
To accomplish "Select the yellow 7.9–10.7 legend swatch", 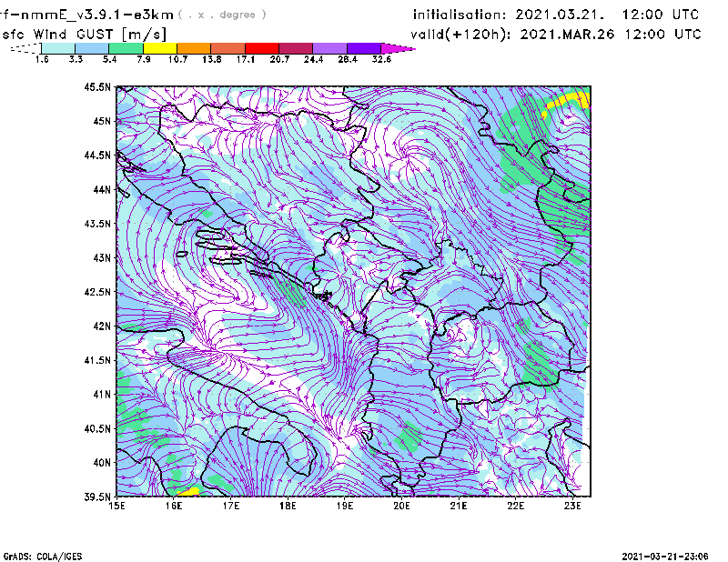I will tap(160, 48).
